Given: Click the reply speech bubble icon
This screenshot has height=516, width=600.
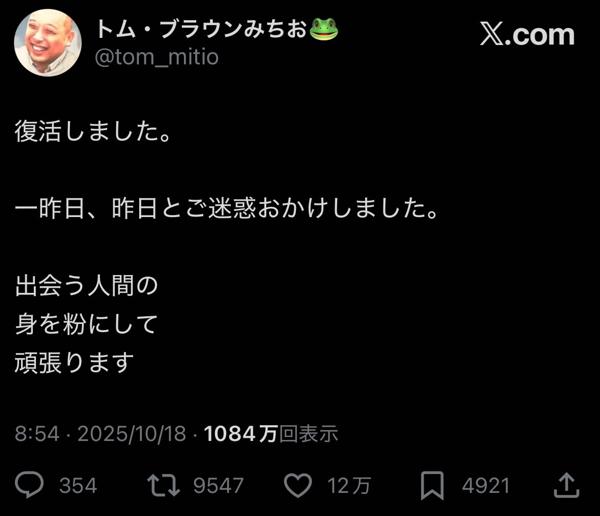Looking at the screenshot, I should click(x=29, y=485).
